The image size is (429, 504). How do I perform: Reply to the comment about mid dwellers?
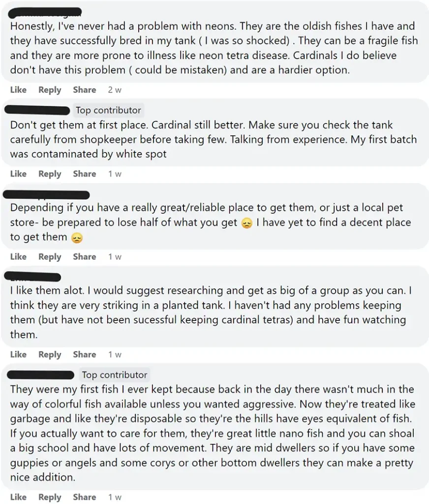pyautogui.click(x=50, y=497)
